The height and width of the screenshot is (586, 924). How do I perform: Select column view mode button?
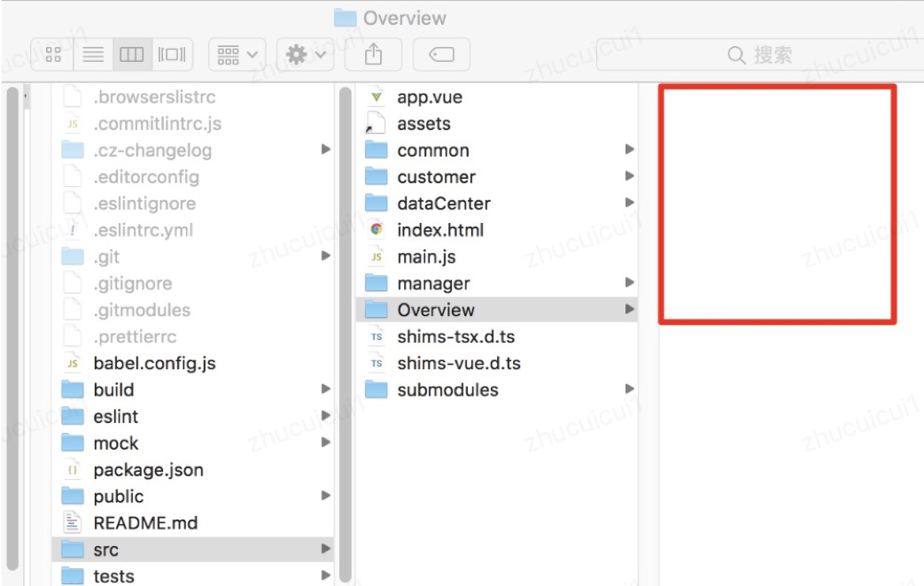pyautogui.click(x=132, y=55)
